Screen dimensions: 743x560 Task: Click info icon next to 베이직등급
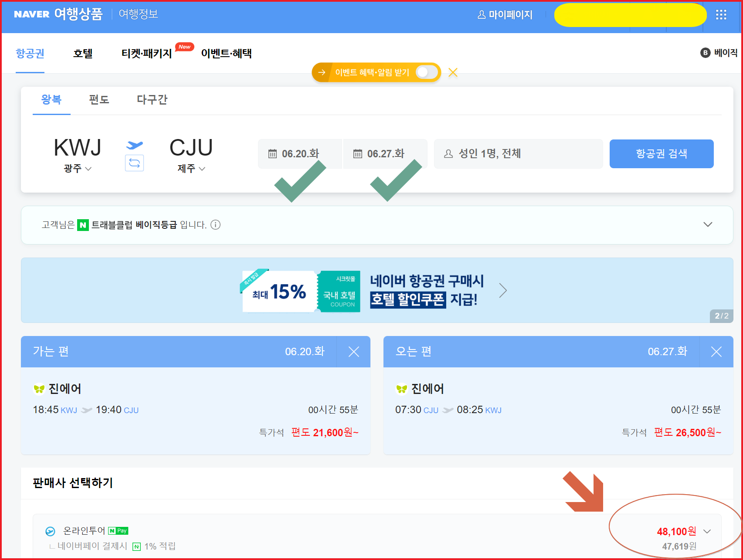(x=215, y=225)
